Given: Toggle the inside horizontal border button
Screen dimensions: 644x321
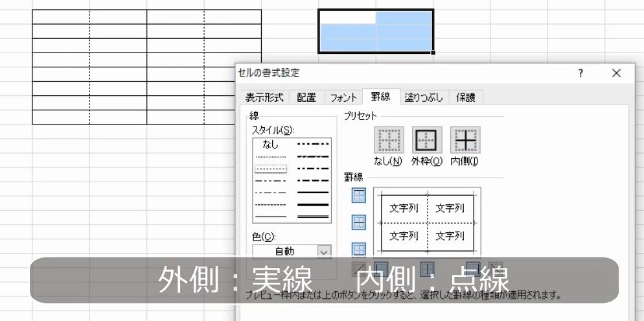Looking at the screenshot, I should click(359, 222).
